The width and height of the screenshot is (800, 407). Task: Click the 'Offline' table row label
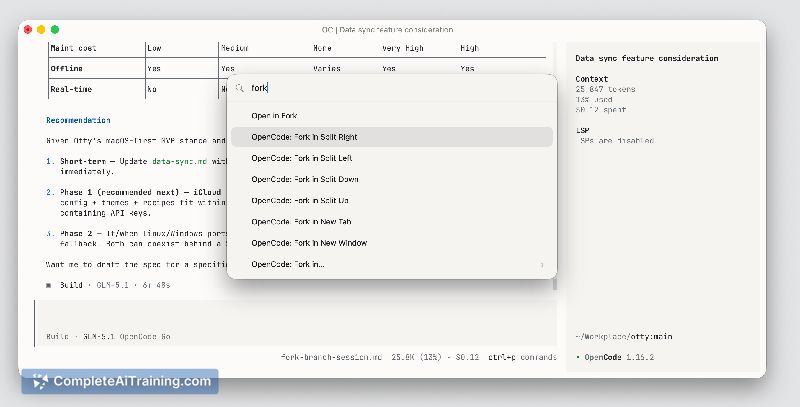66,68
